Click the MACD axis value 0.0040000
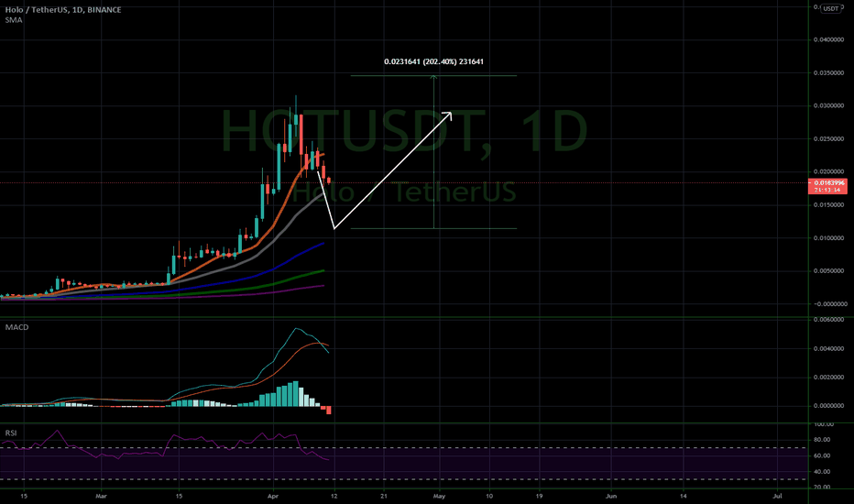The image size is (854, 504). (828, 348)
